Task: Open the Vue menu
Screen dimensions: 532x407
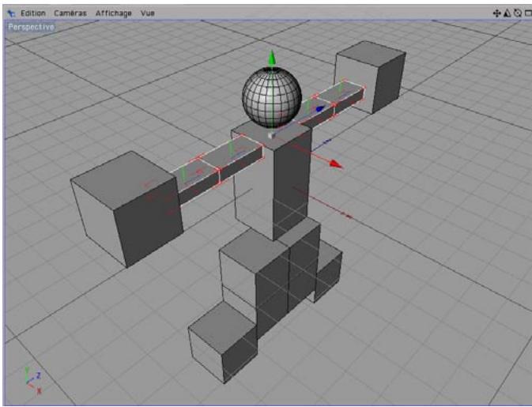Action: [x=148, y=13]
